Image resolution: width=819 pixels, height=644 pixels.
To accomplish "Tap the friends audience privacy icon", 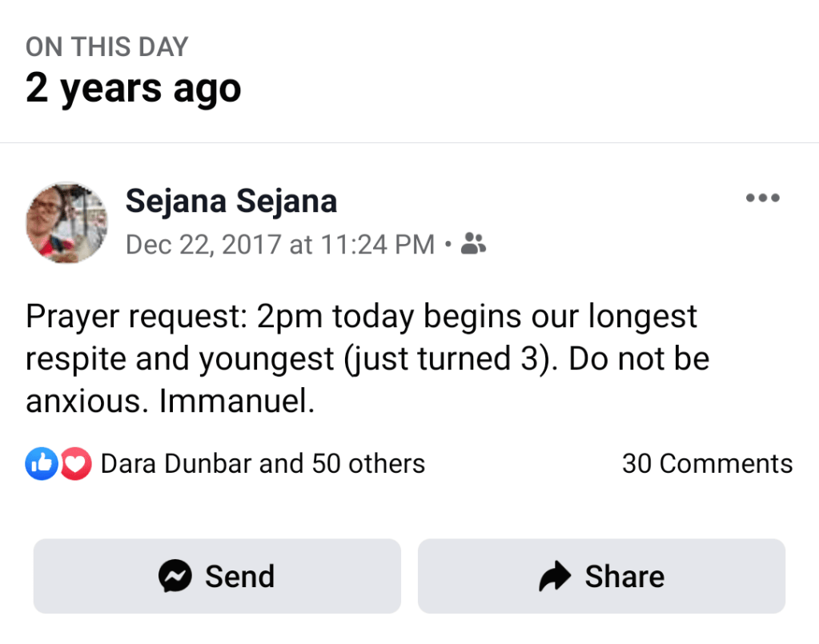I will [475, 243].
